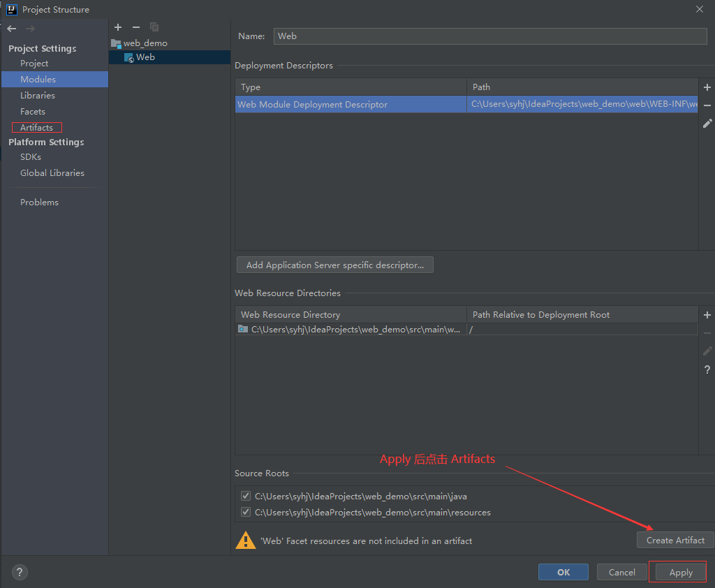Click the Apply button
Screen dimensions: 715x588
coord(681,572)
